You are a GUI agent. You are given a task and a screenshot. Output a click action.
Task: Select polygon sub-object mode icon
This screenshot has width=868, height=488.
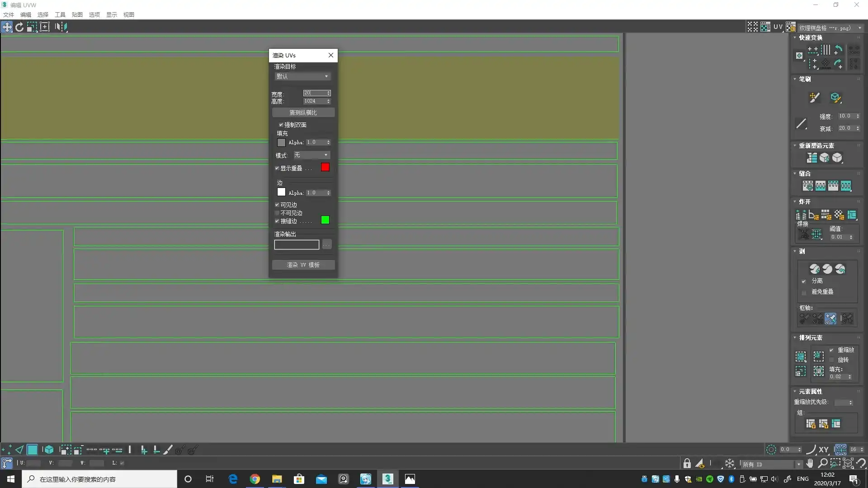pyautogui.click(x=32, y=450)
